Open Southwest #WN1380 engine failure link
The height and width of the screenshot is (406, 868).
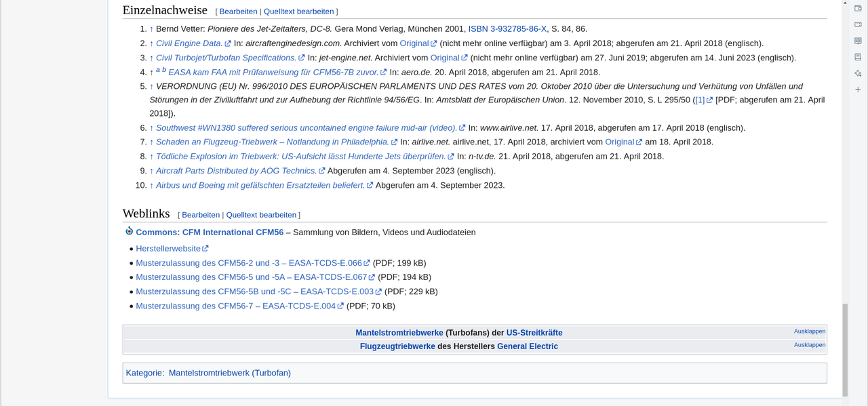(307, 128)
